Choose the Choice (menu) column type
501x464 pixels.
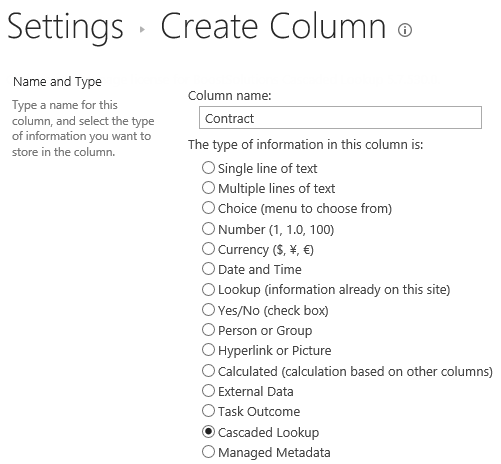208,208
